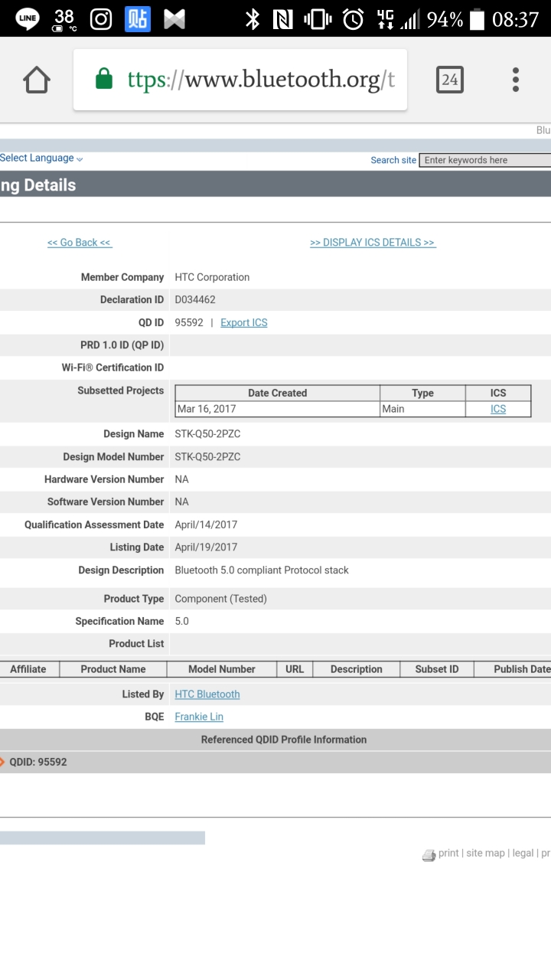Open the tab switcher showing 24 tabs
Viewport: 551px width, 980px height.
point(450,80)
